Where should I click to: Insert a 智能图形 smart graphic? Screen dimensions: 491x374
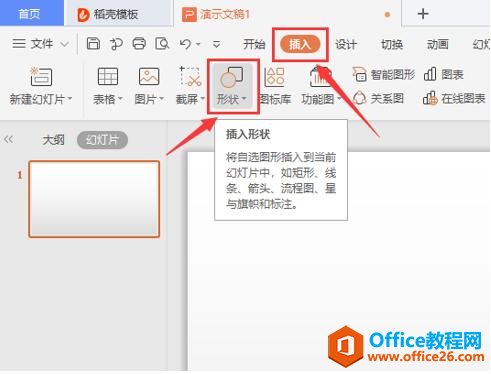(x=384, y=74)
